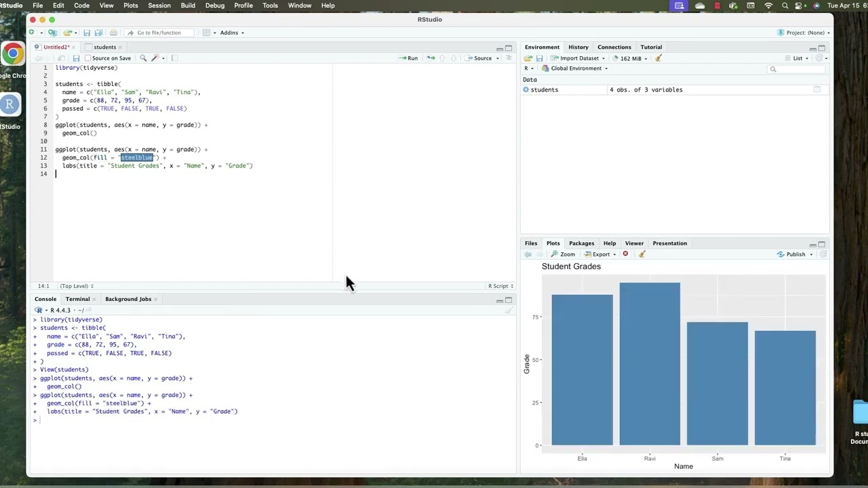This screenshot has height=488, width=868.
Task: Click the '4 obs. of 3 variables' text
Action: point(646,89)
